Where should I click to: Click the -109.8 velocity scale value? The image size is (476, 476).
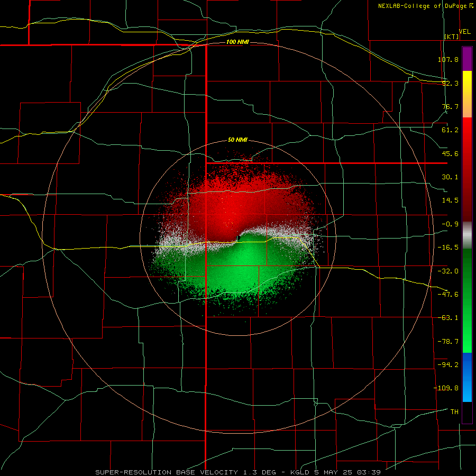click(446, 388)
